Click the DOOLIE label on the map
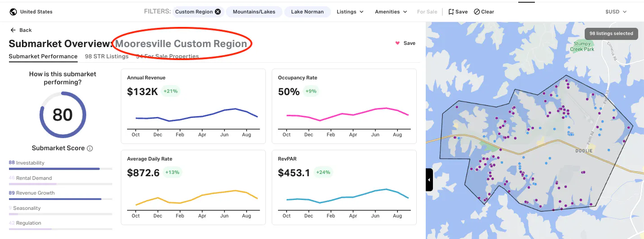 [x=584, y=151]
